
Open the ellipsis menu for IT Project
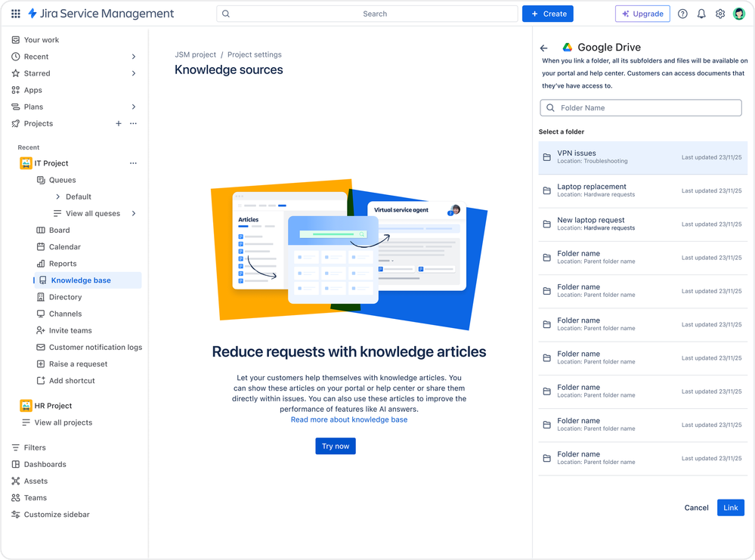(x=133, y=163)
